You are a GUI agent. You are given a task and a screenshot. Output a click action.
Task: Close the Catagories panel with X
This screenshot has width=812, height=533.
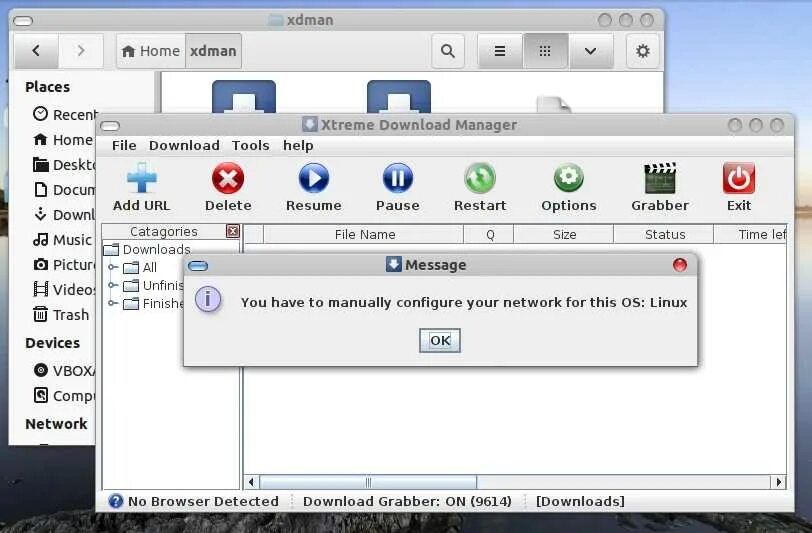pos(233,231)
